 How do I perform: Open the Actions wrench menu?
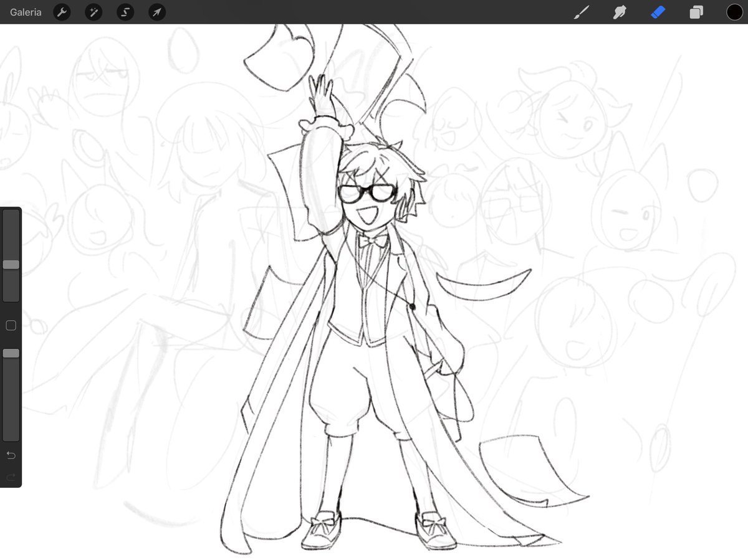[x=62, y=12]
